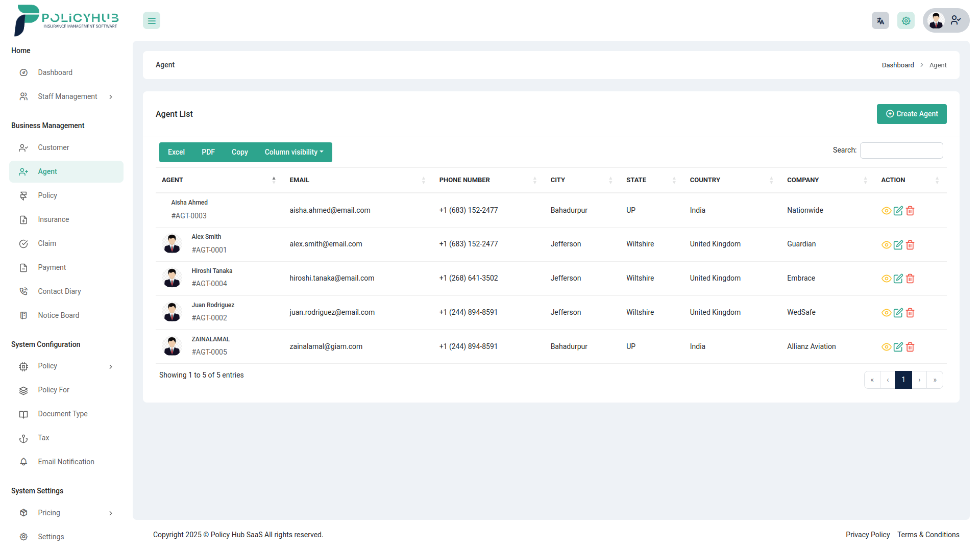The height and width of the screenshot is (551, 980).
Task: Click the Create Agent button
Action: coord(912,114)
